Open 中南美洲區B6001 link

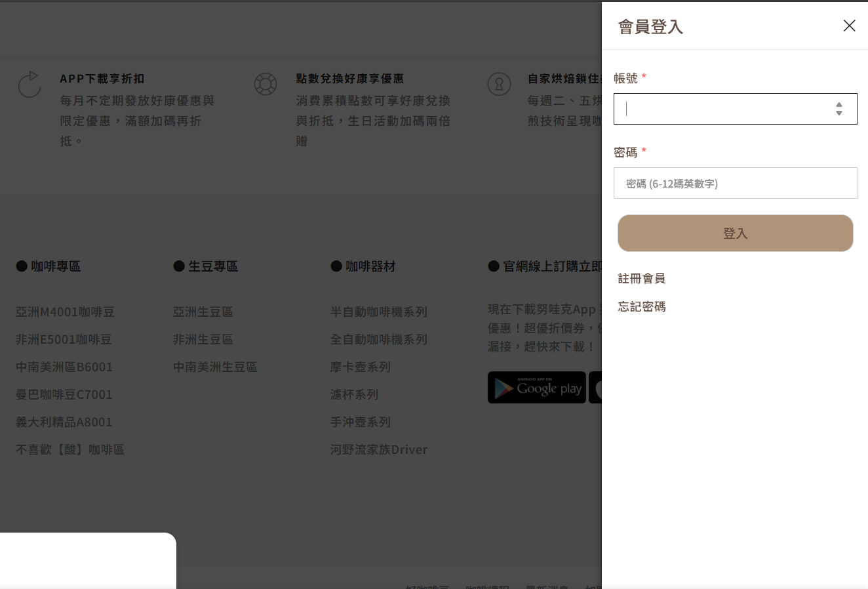pos(64,367)
